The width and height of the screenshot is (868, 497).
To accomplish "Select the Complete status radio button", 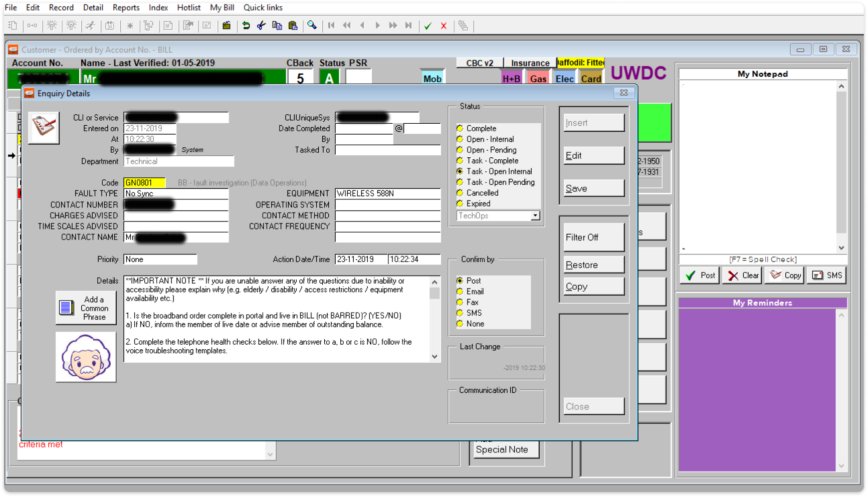I will pos(460,128).
